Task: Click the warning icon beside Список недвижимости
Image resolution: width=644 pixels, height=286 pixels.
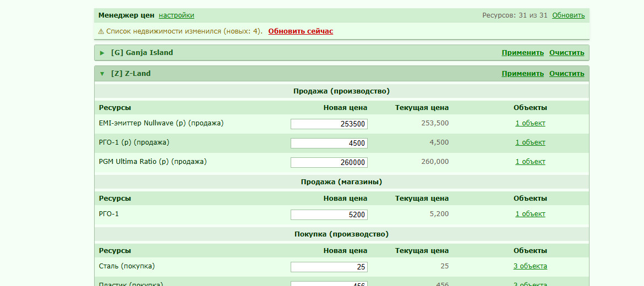Action: 101,31
